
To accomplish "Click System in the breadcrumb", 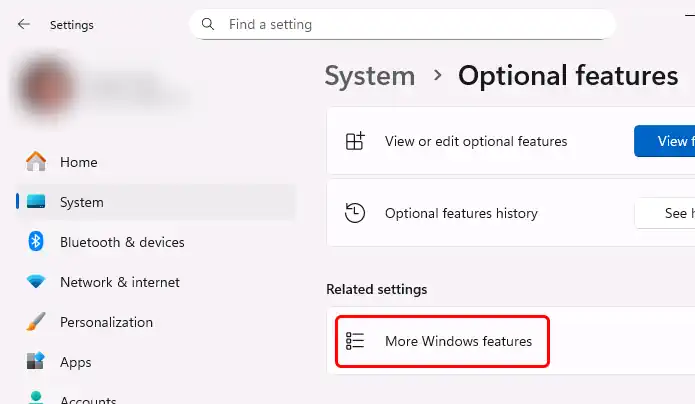I will tap(370, 76).
